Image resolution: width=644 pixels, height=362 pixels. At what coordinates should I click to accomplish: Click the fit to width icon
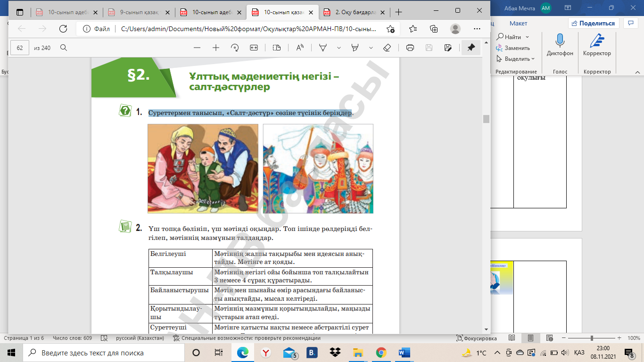click(254, 48)
